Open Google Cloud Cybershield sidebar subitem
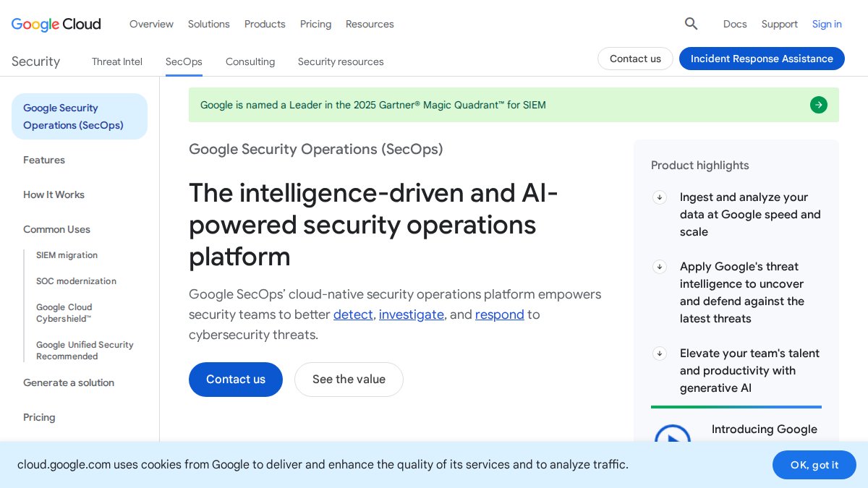The height and width of the screenshot is (488, 868). [x=64, y=313]
